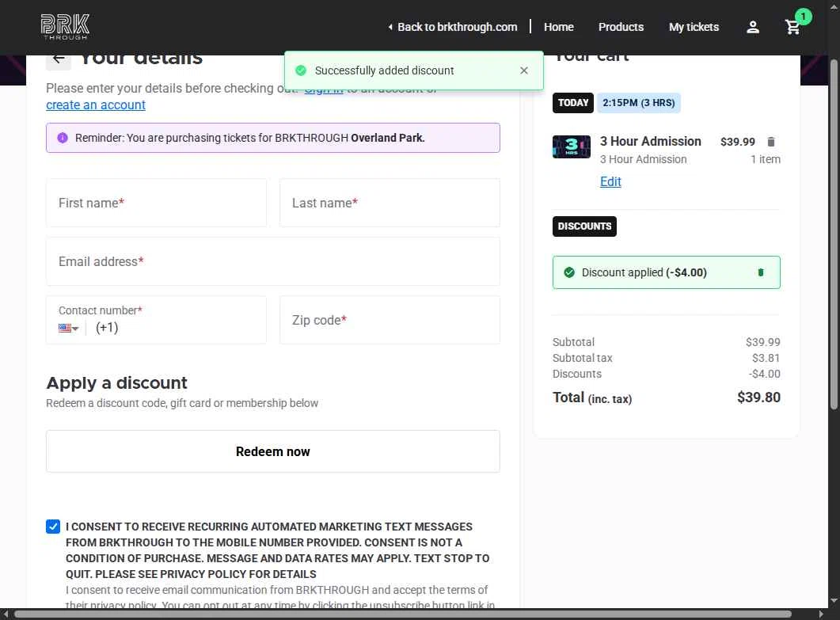The image size is (840, 620).
Task: Edit the 3 Hour Admission cart item
Action: point(610,181)
